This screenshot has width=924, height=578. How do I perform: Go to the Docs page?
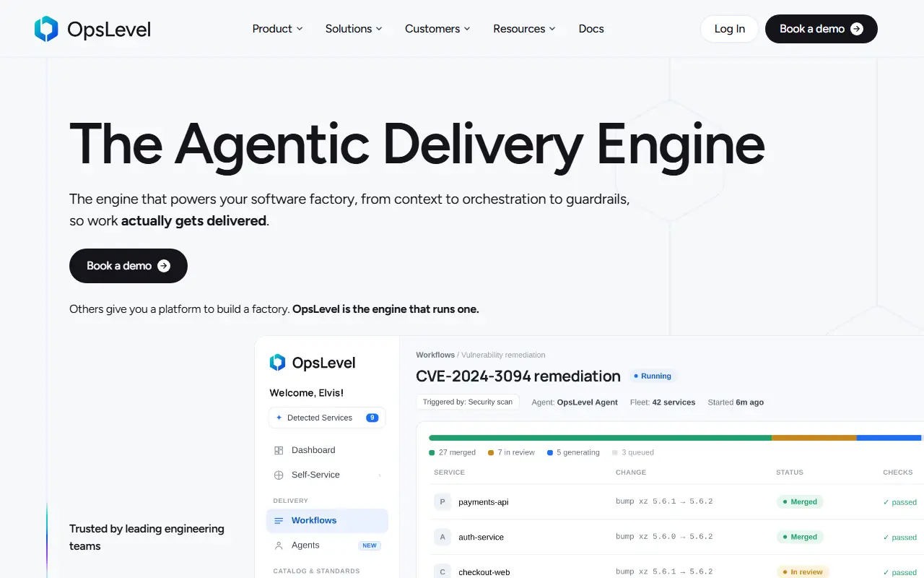pyautogui.click(x=591, y=29)
